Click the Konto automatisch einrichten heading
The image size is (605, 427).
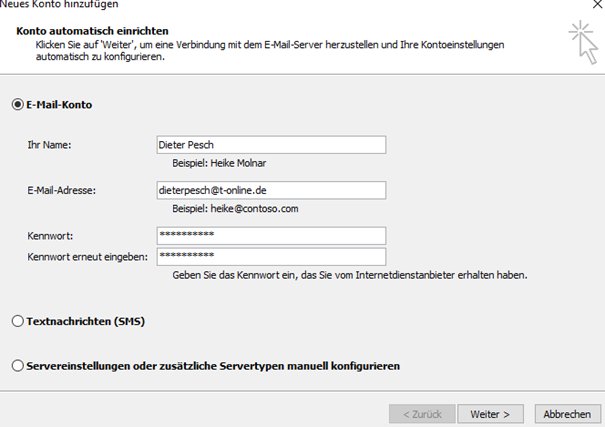pos(92,31)
